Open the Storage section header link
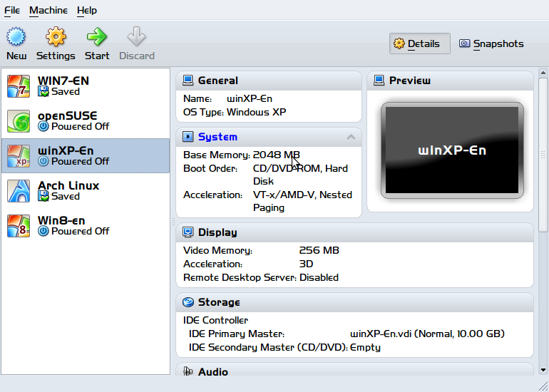 pos(219,302)
